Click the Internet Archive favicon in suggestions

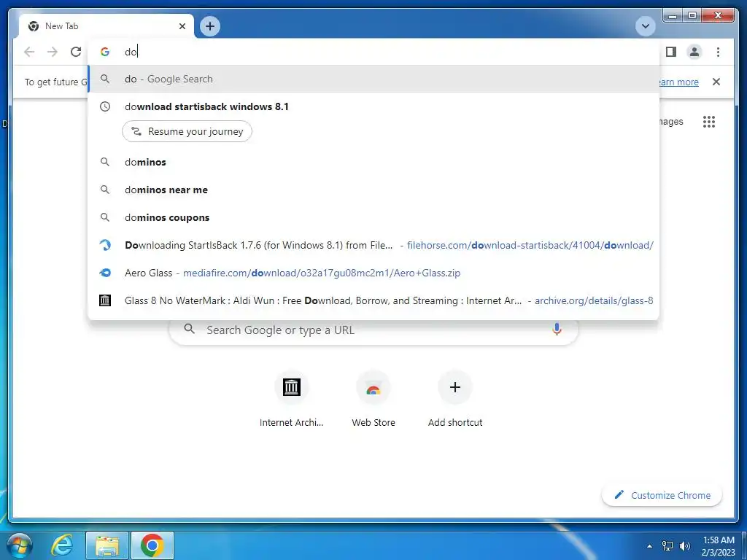pyautogui.click(x=105, y=300)
